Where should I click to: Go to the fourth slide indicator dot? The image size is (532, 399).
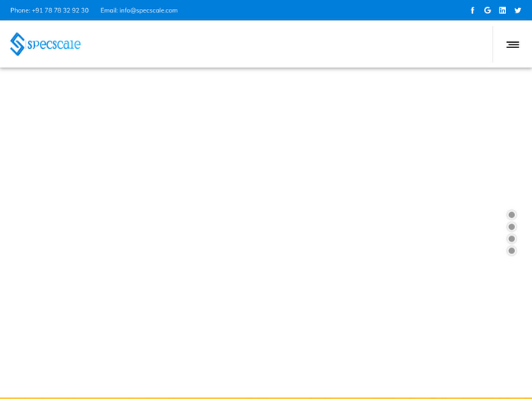click(511, 250)
